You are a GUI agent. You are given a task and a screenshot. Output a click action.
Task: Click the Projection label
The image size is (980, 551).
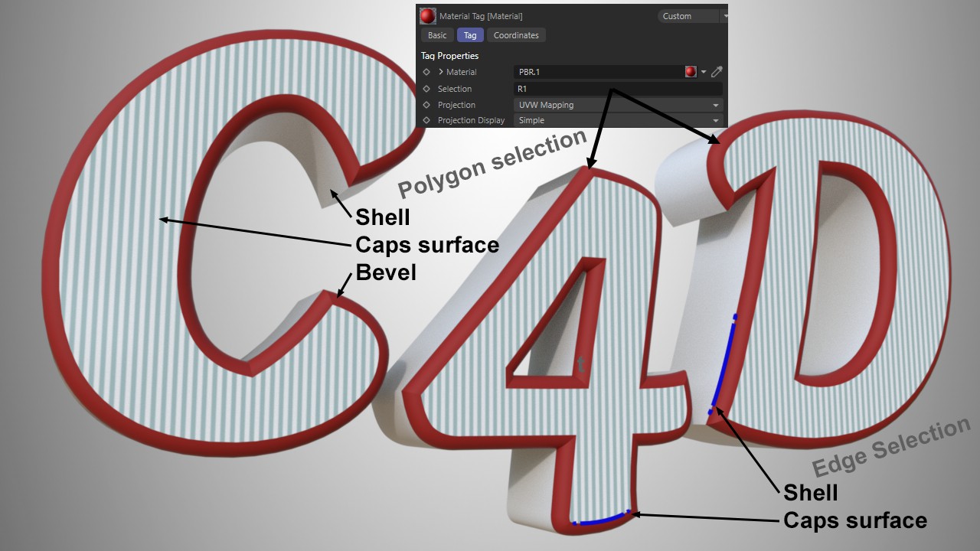(x=456, y=105)
